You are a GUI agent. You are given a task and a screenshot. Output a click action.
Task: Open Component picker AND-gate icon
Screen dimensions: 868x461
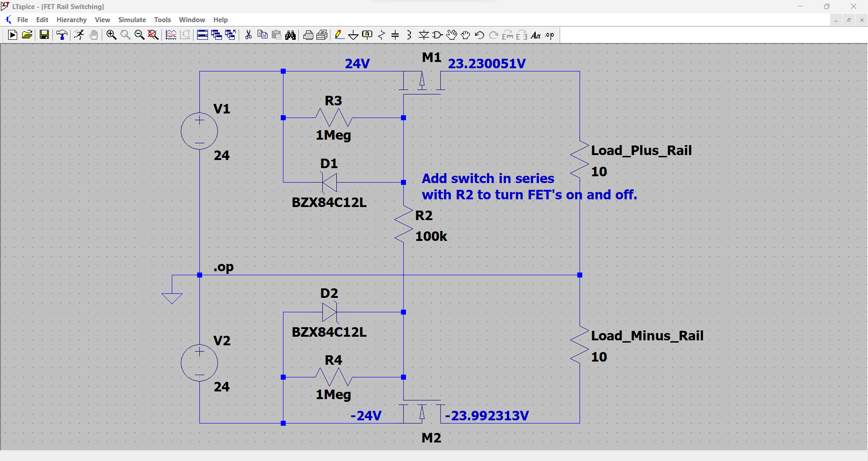(438, 35)
